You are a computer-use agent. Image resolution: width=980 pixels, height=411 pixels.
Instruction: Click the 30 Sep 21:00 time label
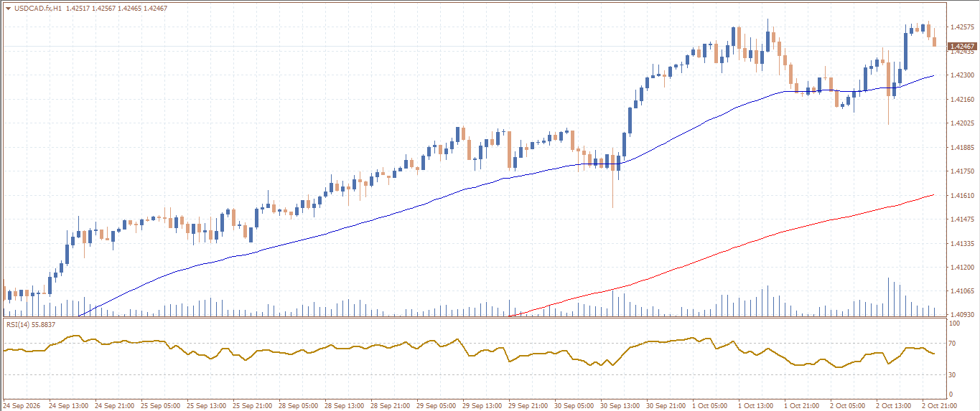666,406
